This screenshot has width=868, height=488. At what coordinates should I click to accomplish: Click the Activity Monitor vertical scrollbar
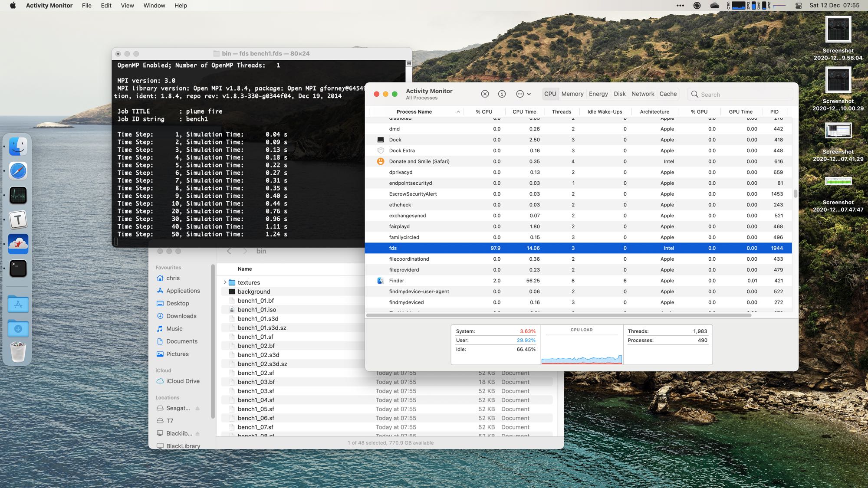[795, 193]
